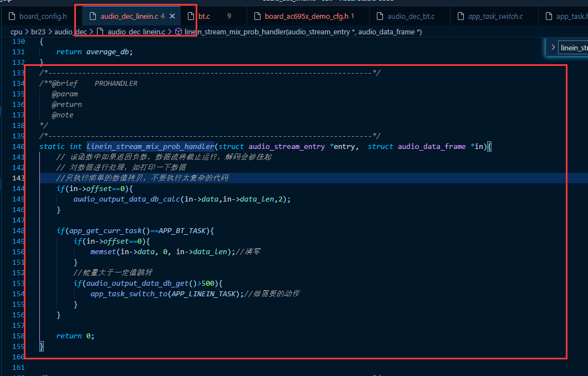588x376 pixels.
Task: Click the app_get_curr_task call
Action: click(105, 230)
